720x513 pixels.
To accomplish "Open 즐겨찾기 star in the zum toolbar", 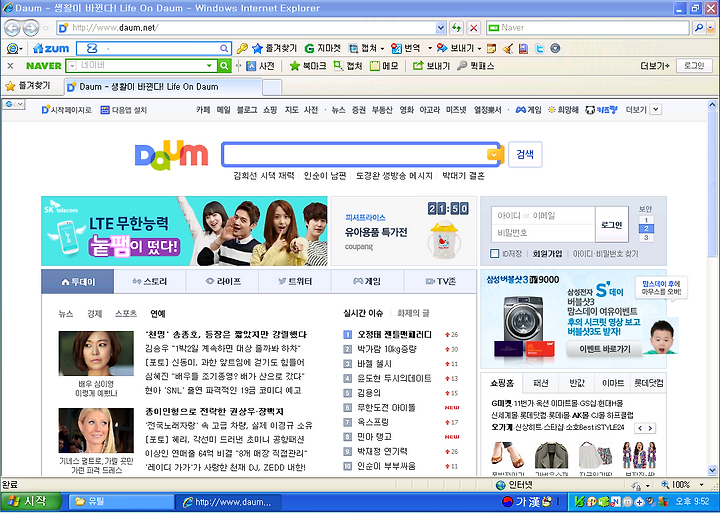I will tap(275, 48).
